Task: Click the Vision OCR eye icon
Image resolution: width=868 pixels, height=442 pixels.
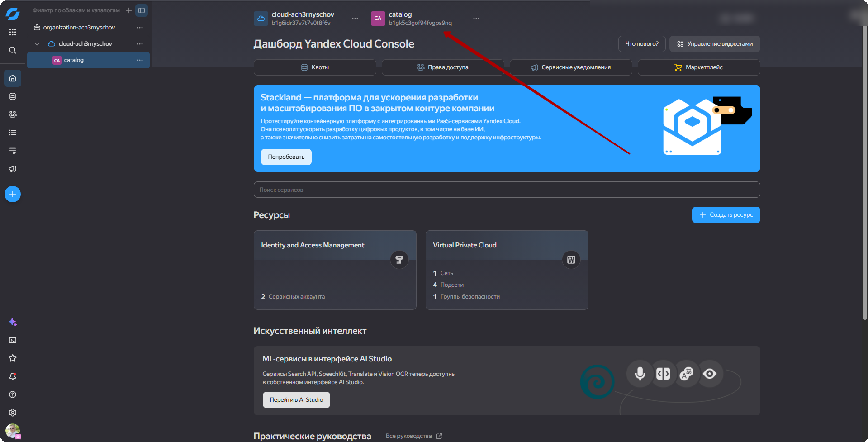Action: 710,374
